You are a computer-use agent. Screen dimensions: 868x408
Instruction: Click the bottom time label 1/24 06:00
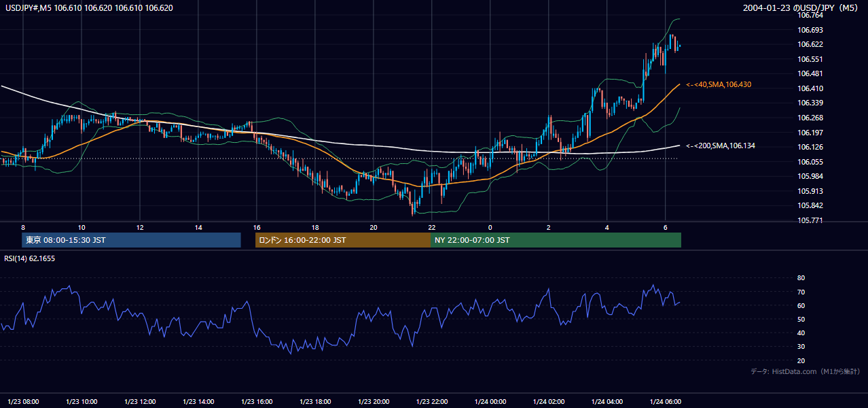coord(666,401)
